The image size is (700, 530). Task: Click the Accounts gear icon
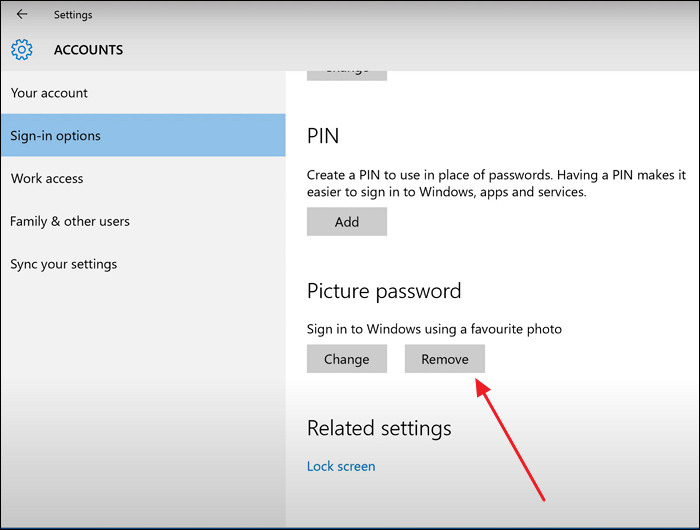point(22,49)
